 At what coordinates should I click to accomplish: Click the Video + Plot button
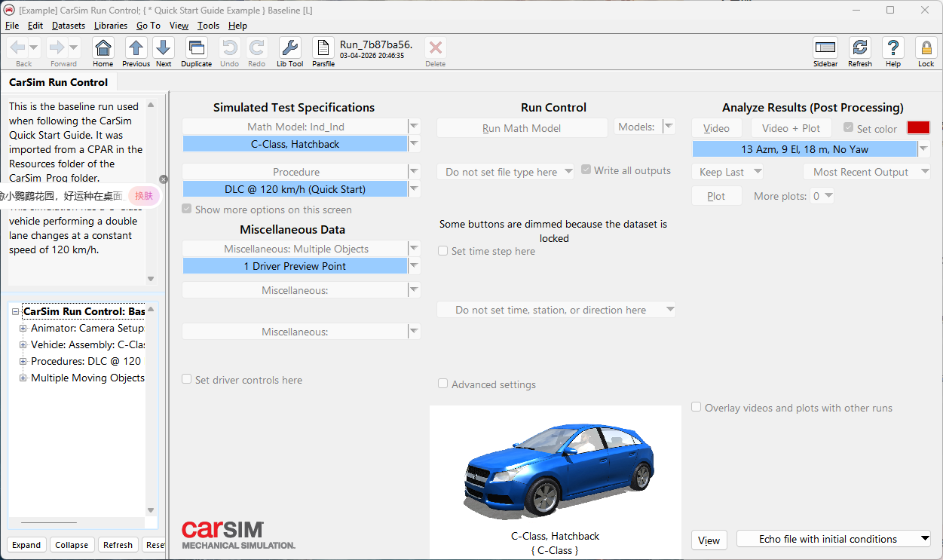point(791,128)
